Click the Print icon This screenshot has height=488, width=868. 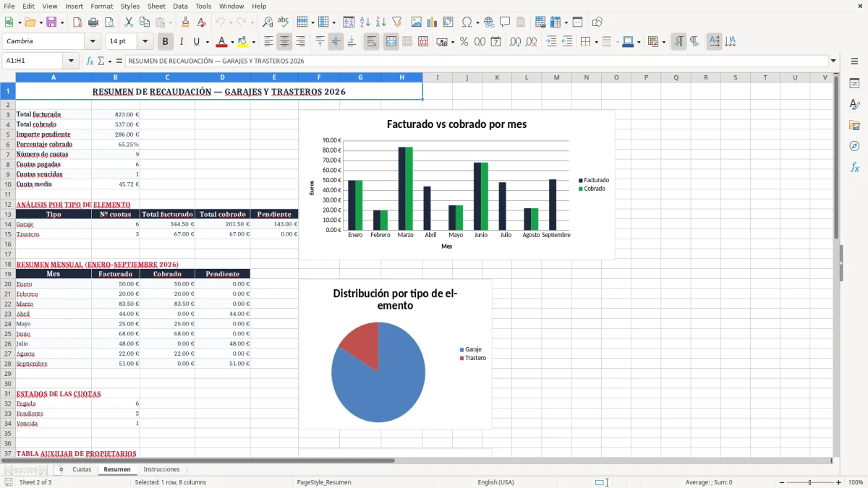[93, 22]
